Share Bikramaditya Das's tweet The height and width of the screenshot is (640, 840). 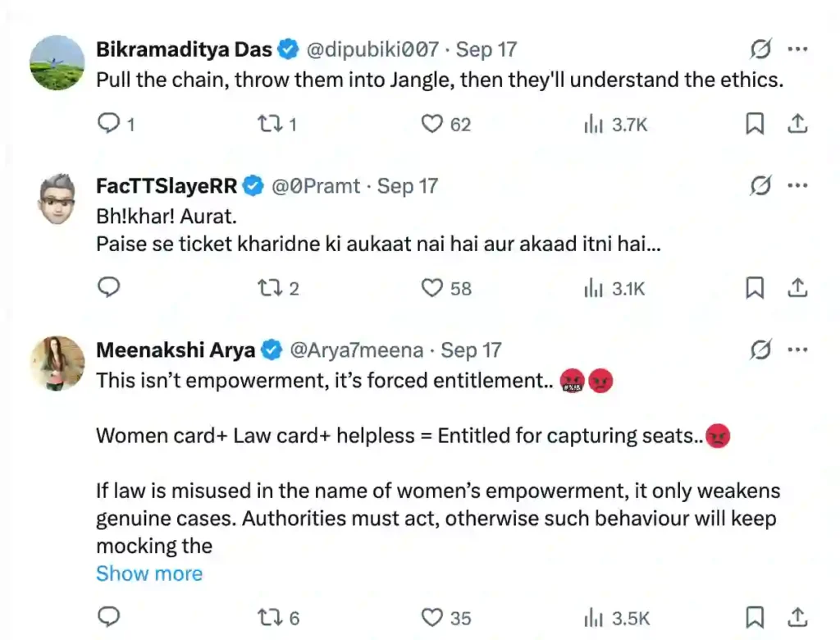coord(797,124)
